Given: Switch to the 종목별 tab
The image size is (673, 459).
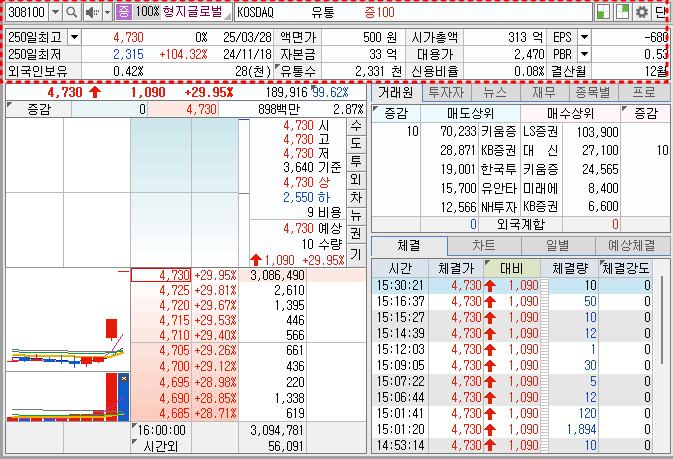Looking at the screenshot, I should pyautogui.click(x=593, y=92).
